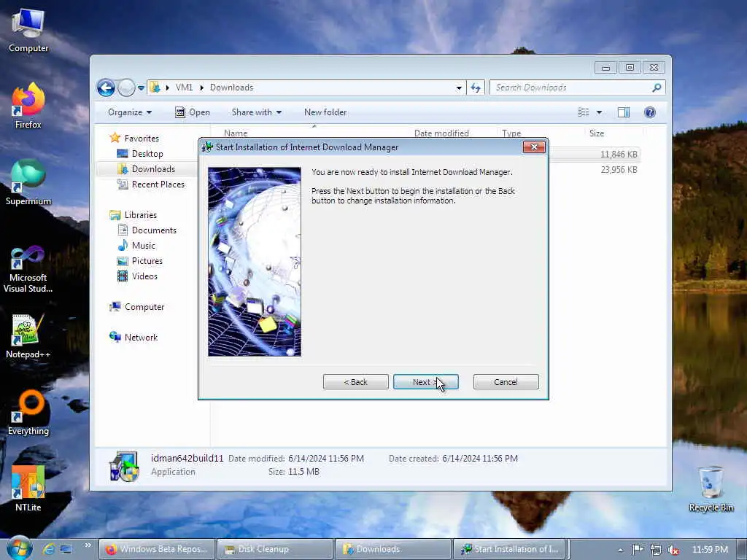
Task: Click the Search Downloads input field
Action: [x=572, y=87]
